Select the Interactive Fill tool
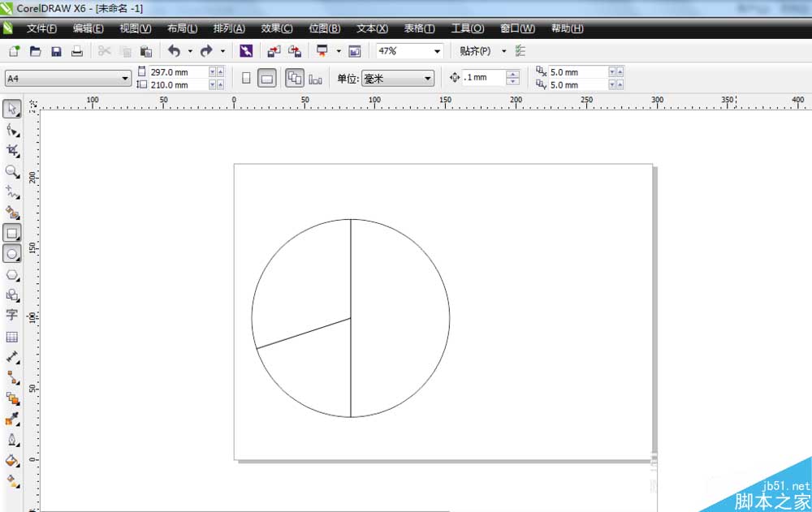Screen dimensions: 812x512 pos(12,481)
